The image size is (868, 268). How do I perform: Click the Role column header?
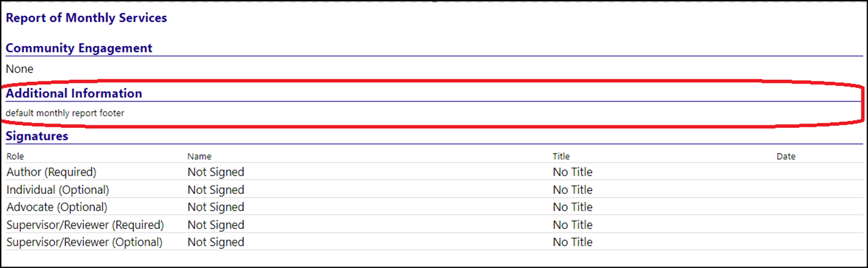click(15, 157)
